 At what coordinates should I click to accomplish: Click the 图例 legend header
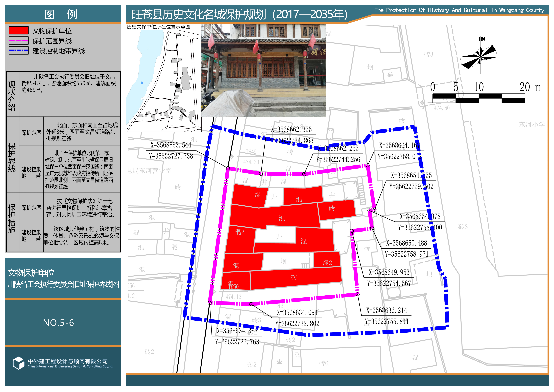(x=61, y=14)
